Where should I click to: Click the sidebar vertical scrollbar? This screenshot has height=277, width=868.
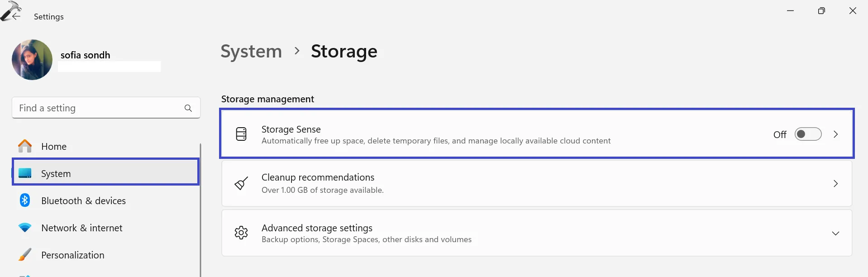[200, 208]
